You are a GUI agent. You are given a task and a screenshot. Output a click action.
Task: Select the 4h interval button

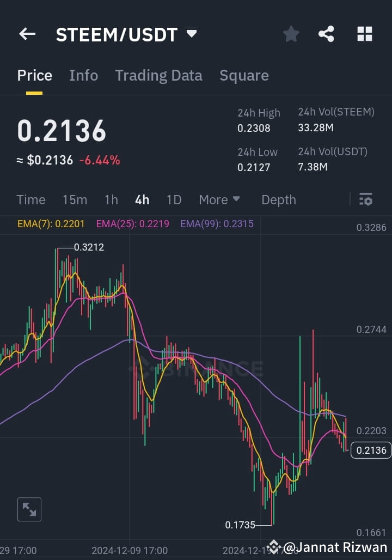[x=142, y=199]
